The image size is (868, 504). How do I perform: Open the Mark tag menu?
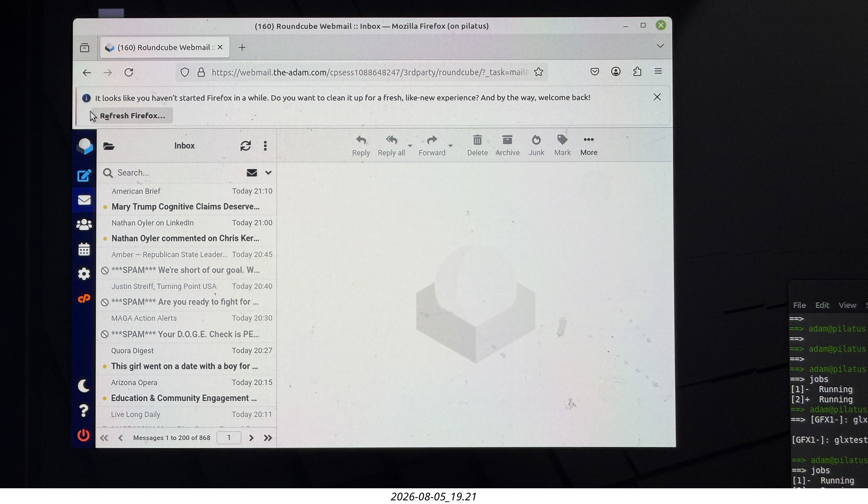tap(563, 145)
